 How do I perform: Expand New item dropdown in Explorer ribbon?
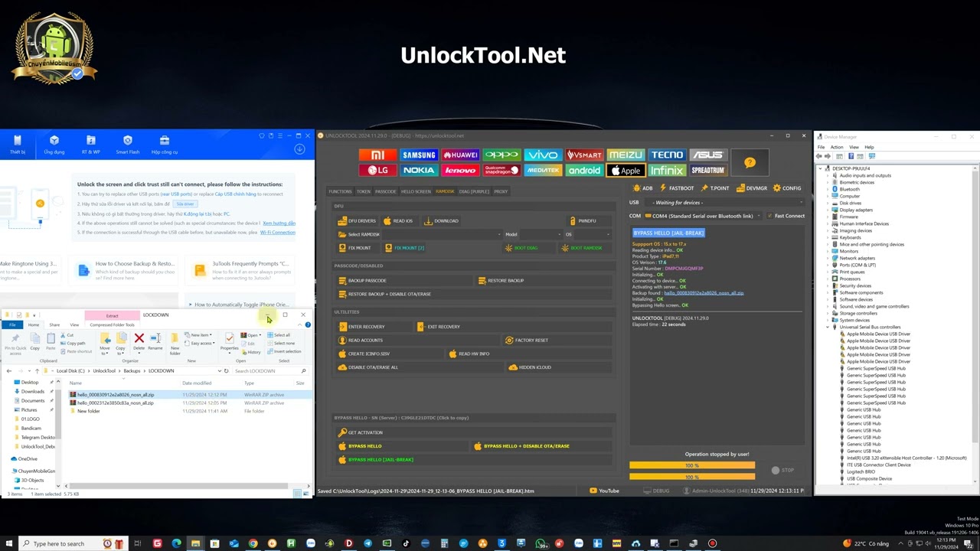[x=200, y=335]
